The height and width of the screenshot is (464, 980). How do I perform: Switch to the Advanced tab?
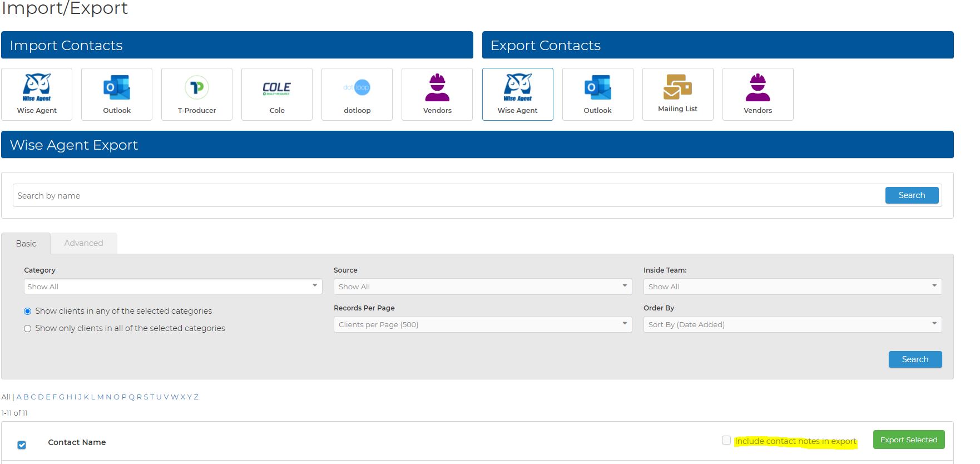click(x=83, y=243)
